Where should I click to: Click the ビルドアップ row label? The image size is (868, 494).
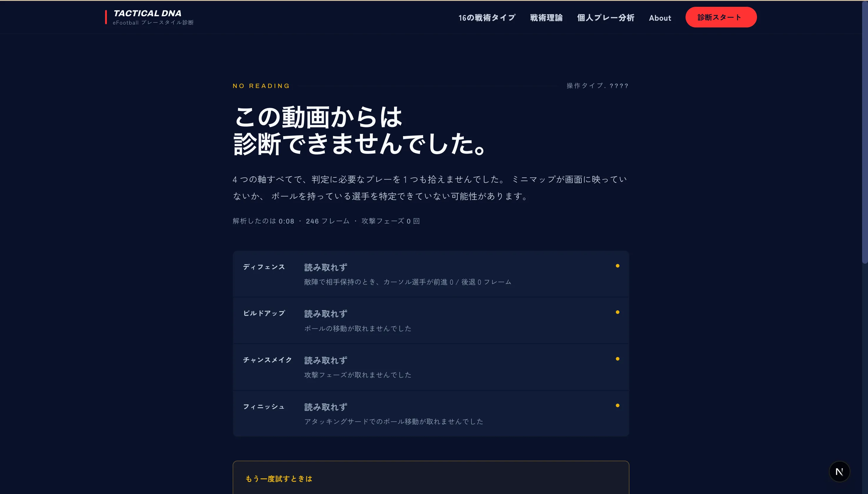point(264,313)
